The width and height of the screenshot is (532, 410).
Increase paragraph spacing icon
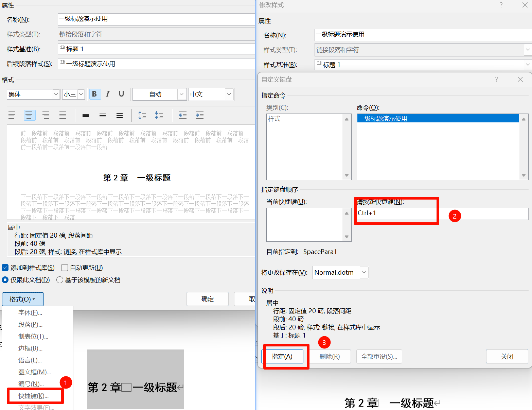142,115
